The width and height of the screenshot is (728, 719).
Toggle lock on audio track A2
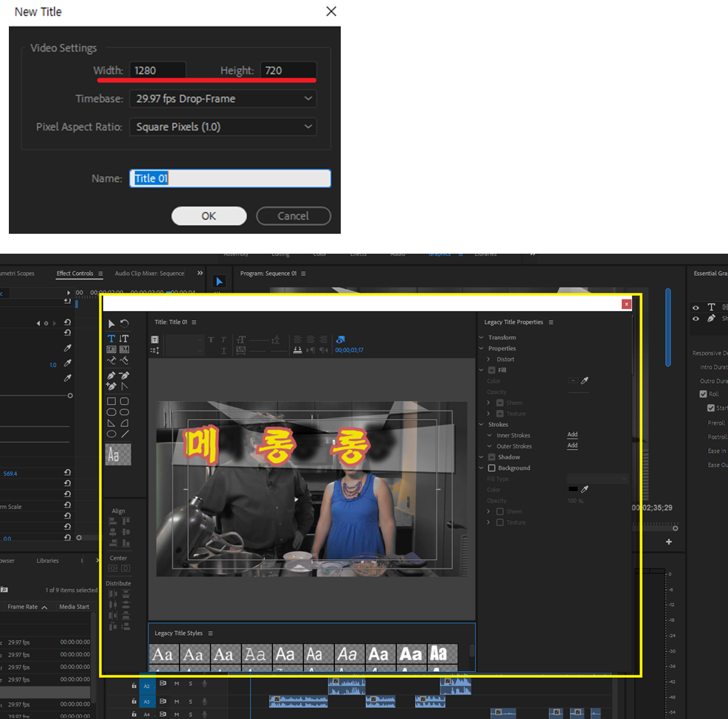134,685
